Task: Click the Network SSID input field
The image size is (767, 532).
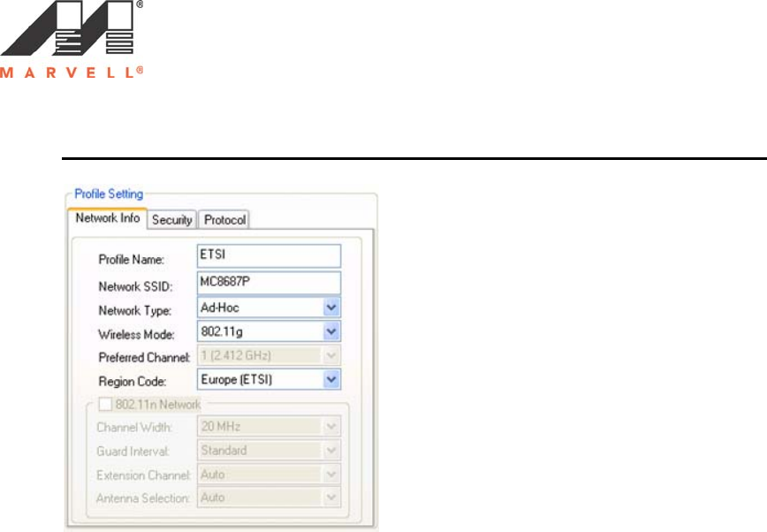Action: pyautogui.click(x=269, y=283)
